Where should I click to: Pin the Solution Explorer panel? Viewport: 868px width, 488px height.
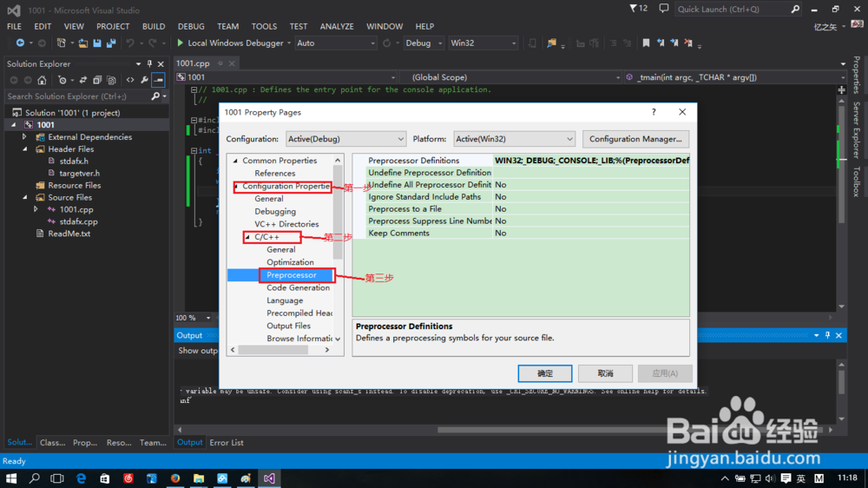click(149, 63)
